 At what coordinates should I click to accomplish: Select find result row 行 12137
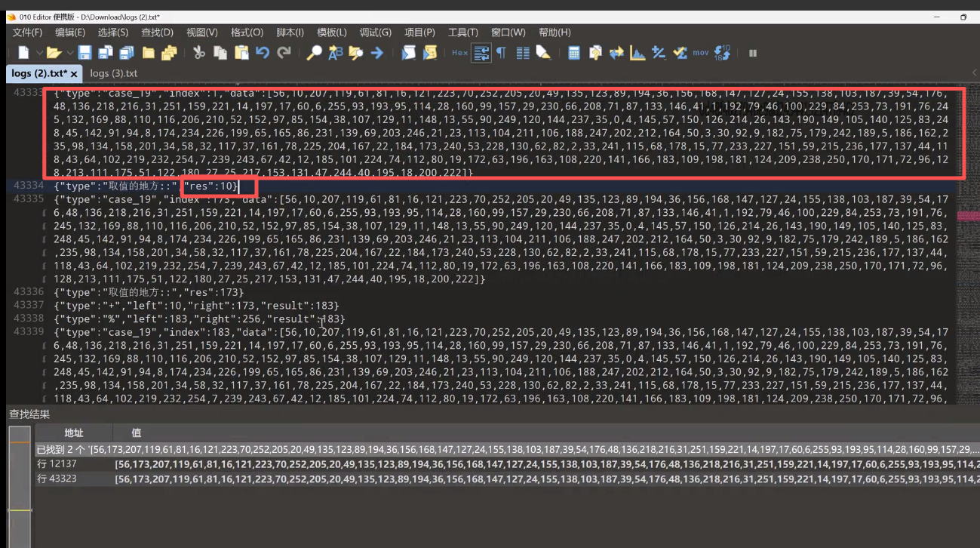[x=507, y=463]
